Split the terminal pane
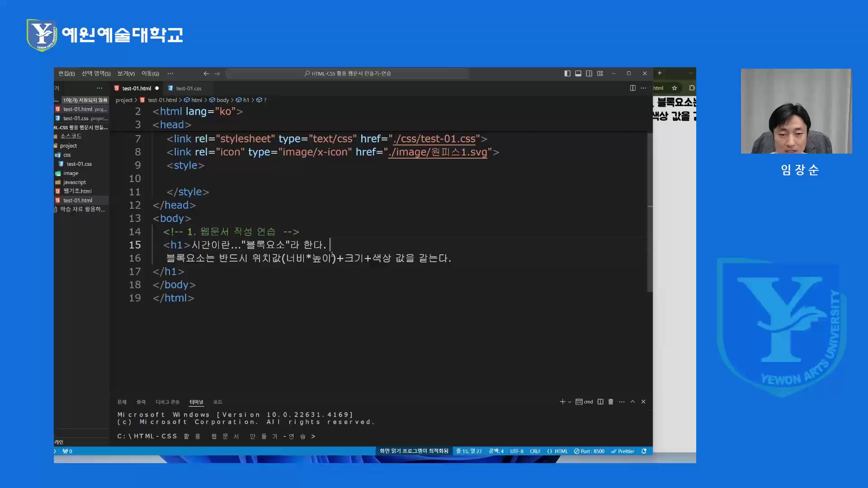Image resolution: width=868 pixels, height=488 pixels. tap(600, 401)
